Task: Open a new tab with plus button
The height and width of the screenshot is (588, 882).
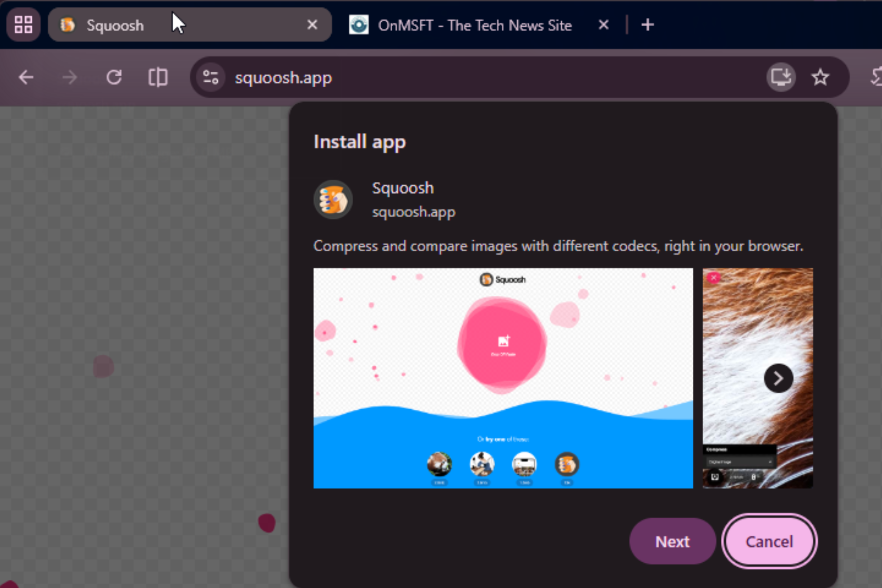Action: [x=647, y=25]
